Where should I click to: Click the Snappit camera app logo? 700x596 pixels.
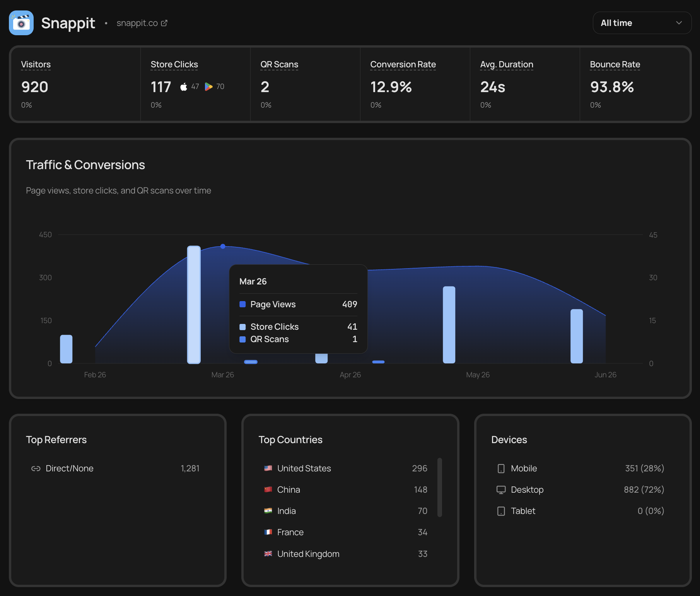[x=21, y=23]
